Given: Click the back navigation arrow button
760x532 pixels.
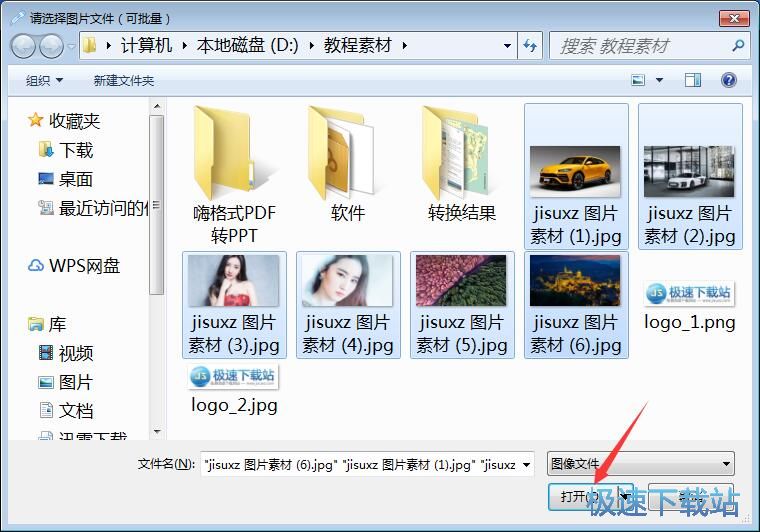Looking at the screenshot, I should pyautogui.click(x=23, y=46).
